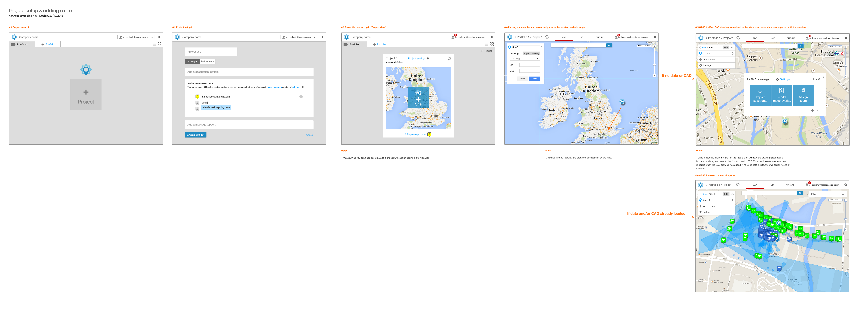
Task: Select In design status toggle
Action: click(192, 61)
